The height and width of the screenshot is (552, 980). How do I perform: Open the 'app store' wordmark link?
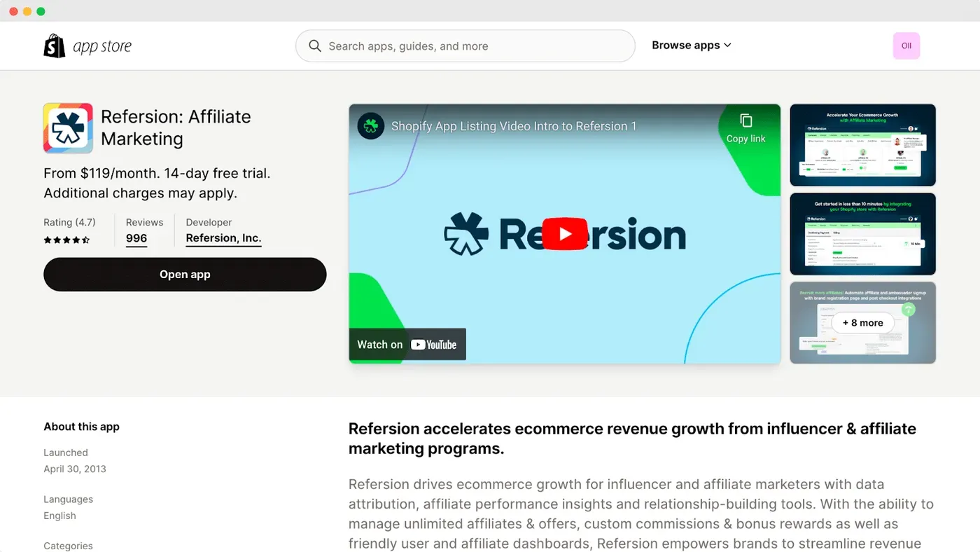coord(102,47)
